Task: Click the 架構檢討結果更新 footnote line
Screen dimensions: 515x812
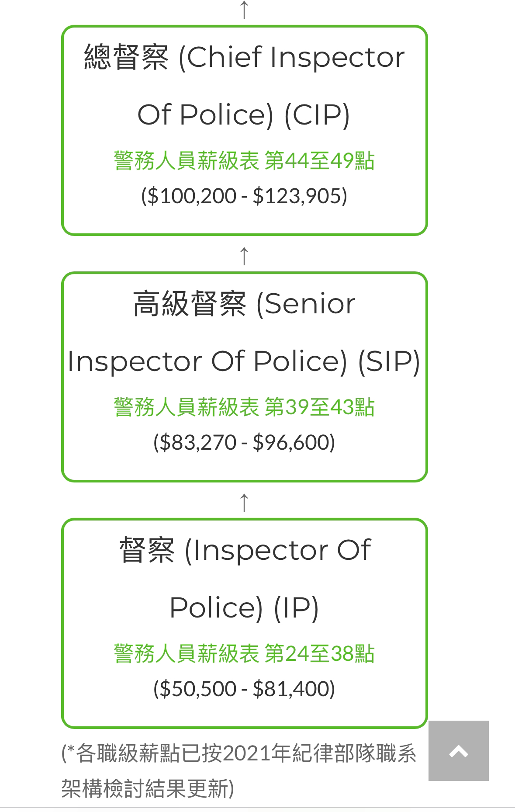Action: [x=148, y=789]
